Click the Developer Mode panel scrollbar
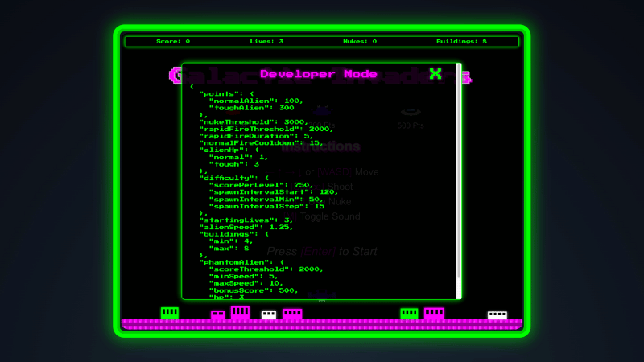644x362 pixels. pyautogui.click(x=459, y=172)
